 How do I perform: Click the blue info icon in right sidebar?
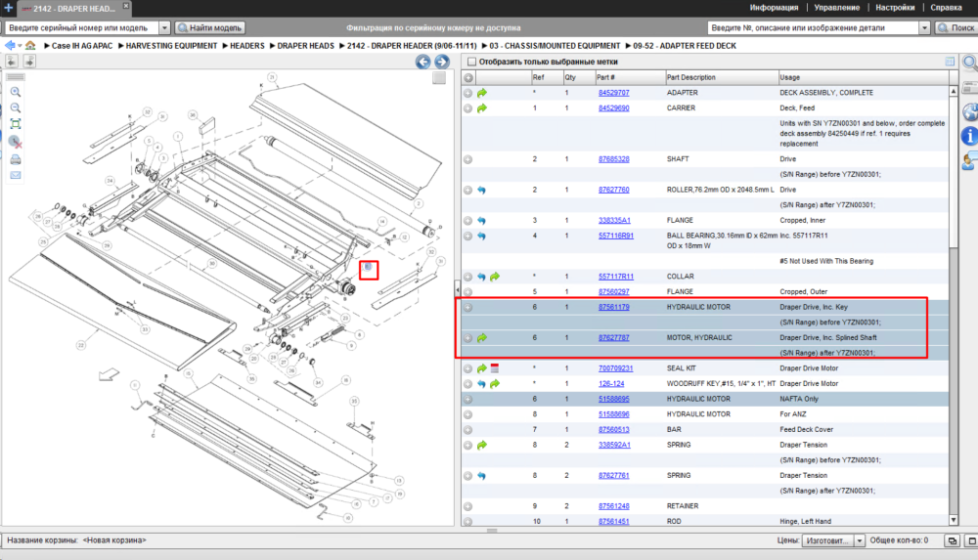pyautogui.click(x=970, y=135)
